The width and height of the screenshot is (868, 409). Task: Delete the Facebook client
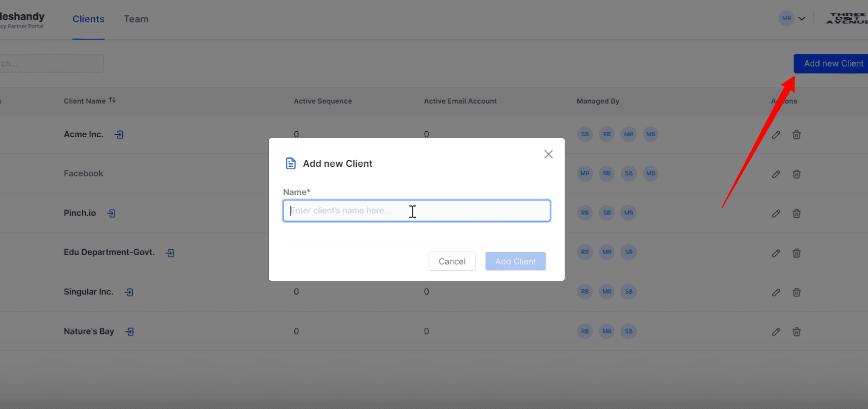(796, 174)
